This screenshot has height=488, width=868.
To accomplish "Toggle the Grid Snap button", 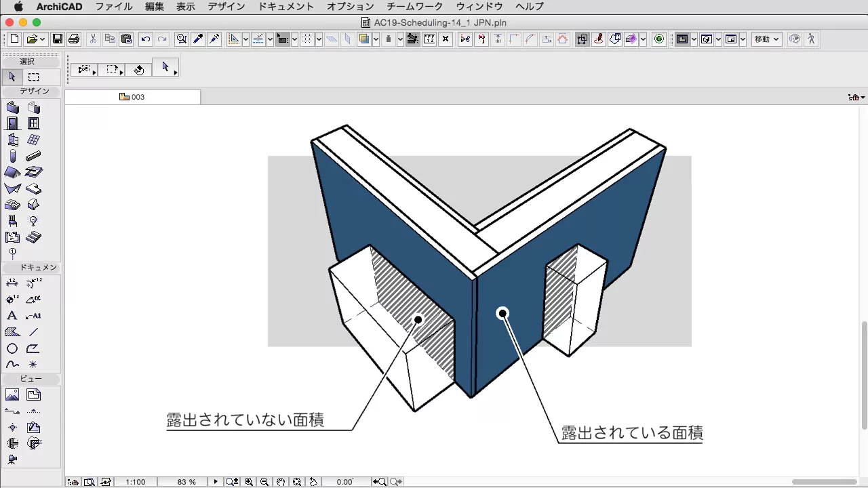I will (x=307, y=39).
